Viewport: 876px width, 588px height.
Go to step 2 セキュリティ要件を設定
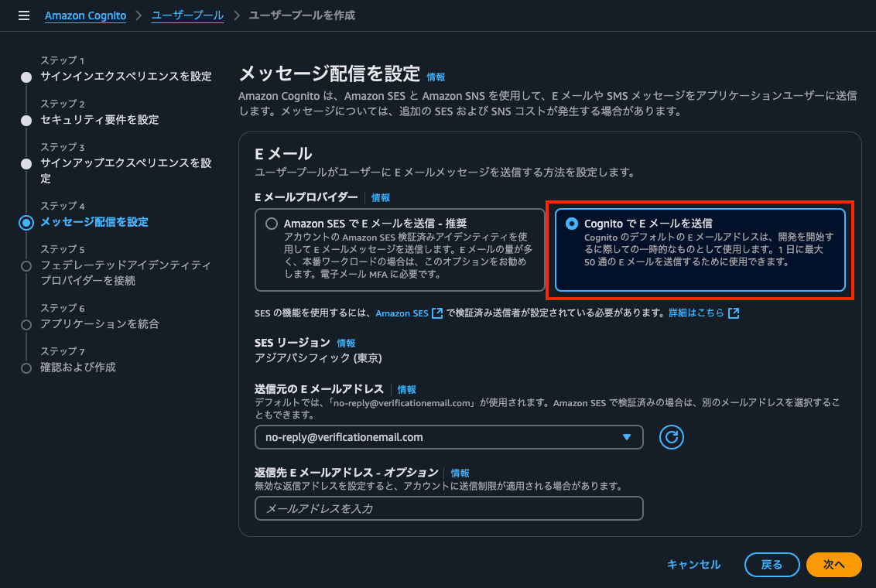pyautogui.click(x=100, y=119)
